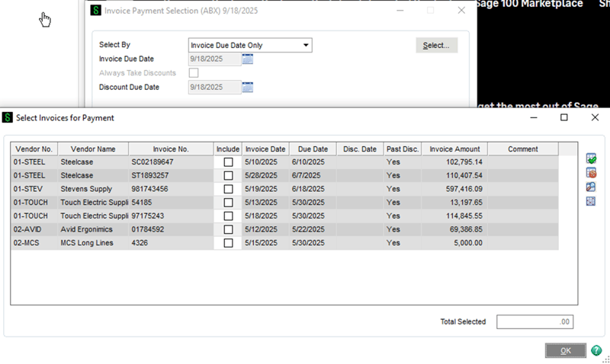Click the green help question mark icon
Screen dimensions: 610x364
click(596, 350)
